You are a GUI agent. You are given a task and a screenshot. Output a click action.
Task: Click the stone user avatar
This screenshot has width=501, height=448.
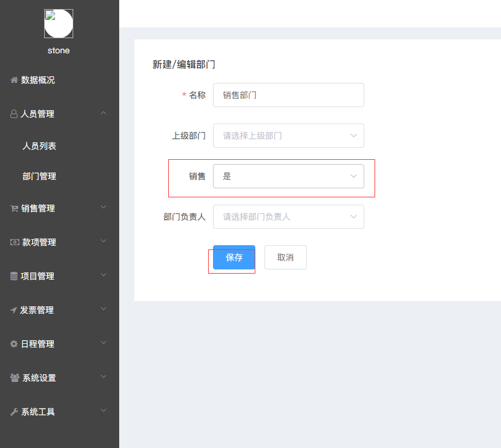(59, 24)
